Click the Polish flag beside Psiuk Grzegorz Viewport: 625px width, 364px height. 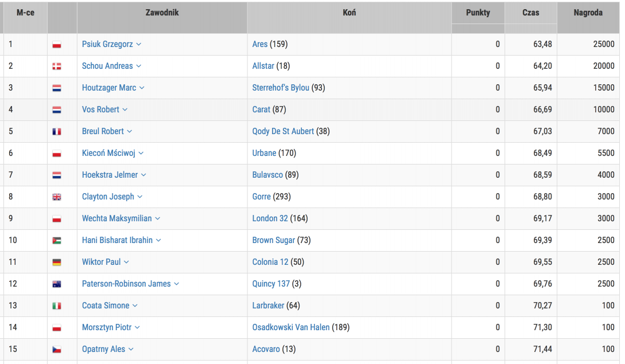[x=57, y=45]
